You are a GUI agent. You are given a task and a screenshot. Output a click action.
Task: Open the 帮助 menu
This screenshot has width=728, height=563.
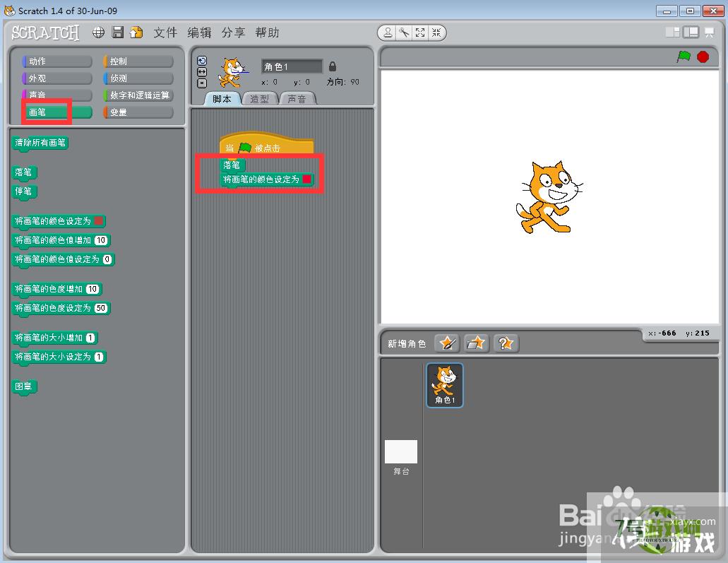267,32
